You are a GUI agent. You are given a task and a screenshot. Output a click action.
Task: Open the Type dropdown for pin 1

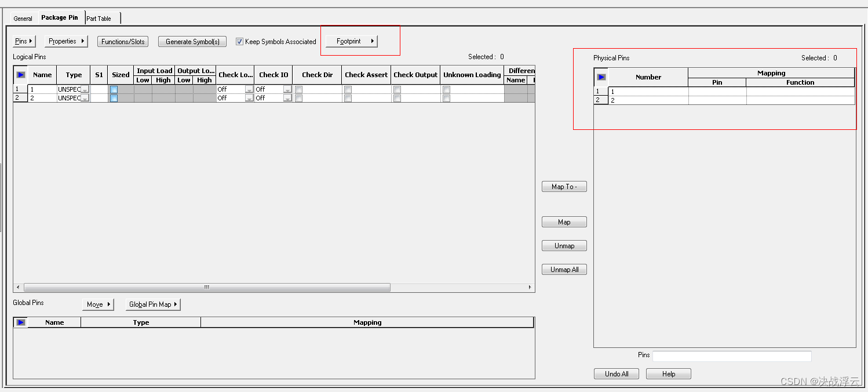(x=86, y=89)
